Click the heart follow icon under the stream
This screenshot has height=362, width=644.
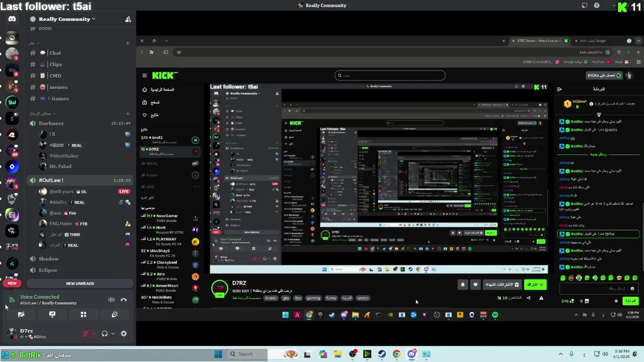475,285
